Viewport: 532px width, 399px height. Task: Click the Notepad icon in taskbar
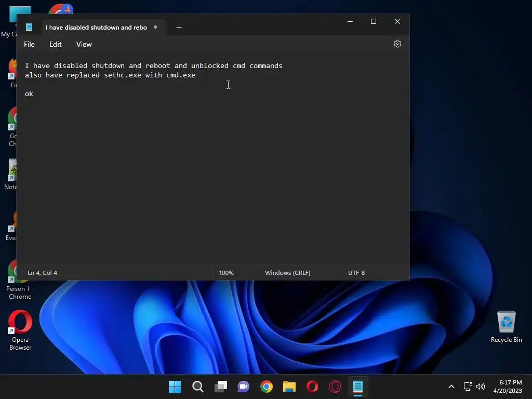point(358,387)
